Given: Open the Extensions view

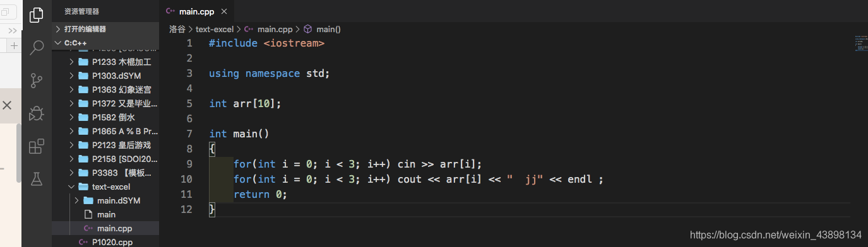Looking at the screenshot, I should (37, 146).
